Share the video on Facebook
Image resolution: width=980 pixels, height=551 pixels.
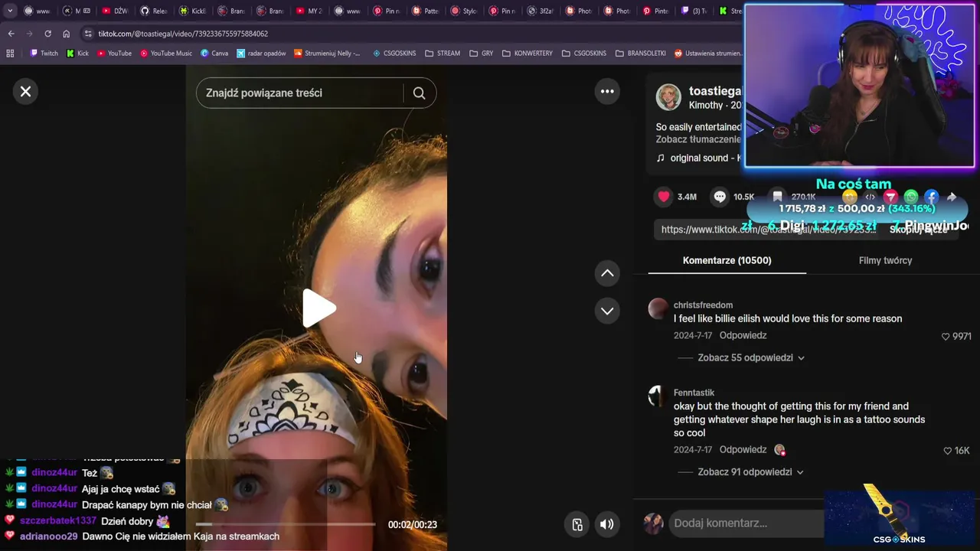point(931,197)
